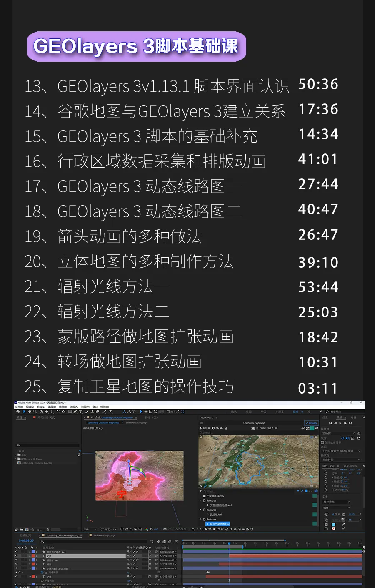
Task: Open the 编辑(E) menu
Action: [x=30, y=407]
